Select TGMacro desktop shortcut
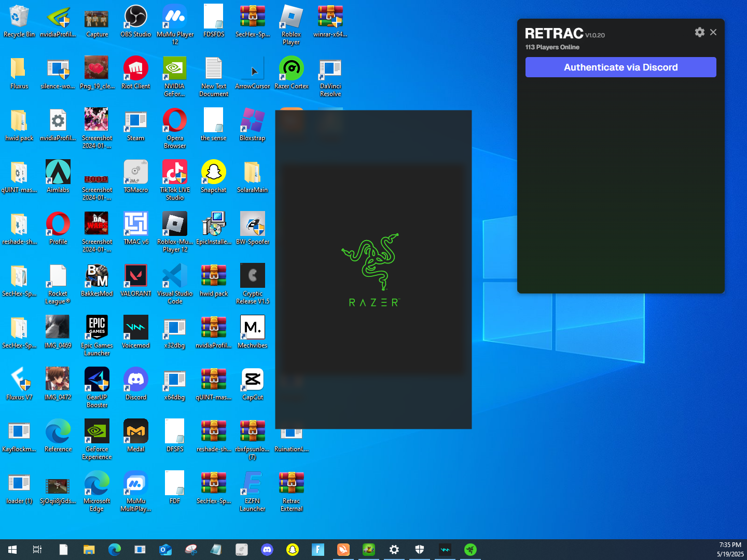747x560 pixels. tap(136, 177)
